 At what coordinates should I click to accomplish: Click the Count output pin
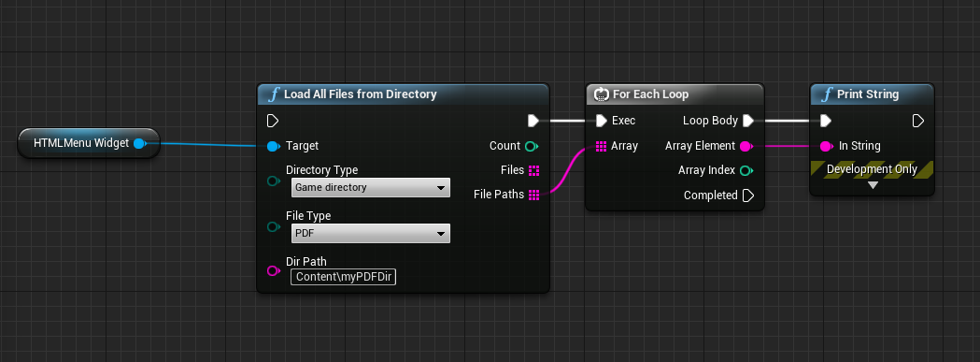pyautogui.click(x=532, y=146)
